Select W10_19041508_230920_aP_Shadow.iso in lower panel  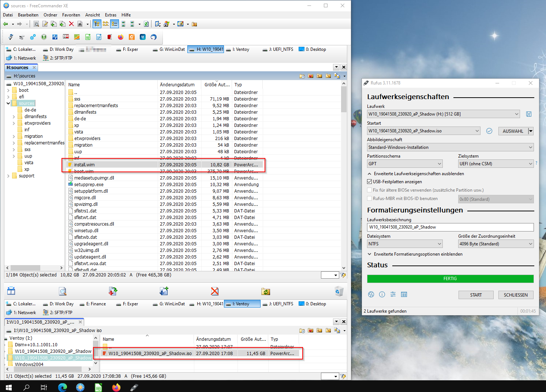201,354
